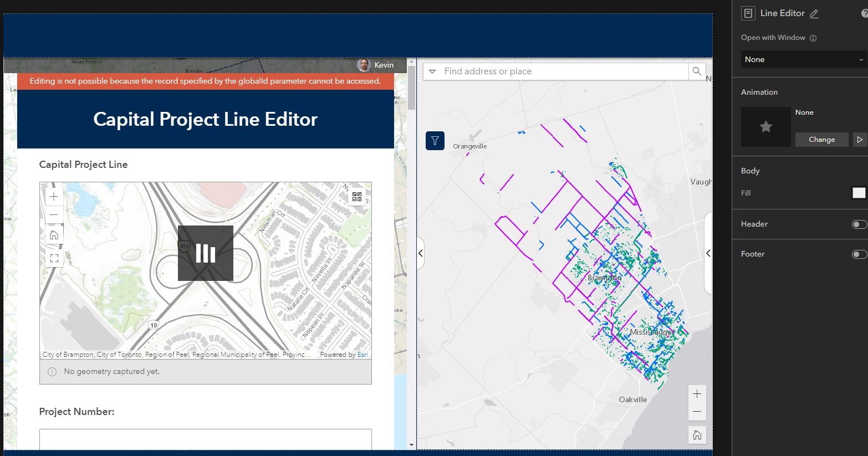This screenshot has height=456, width=868.
Task: Click the home extent icon in form map
Action: click(54, 235)
